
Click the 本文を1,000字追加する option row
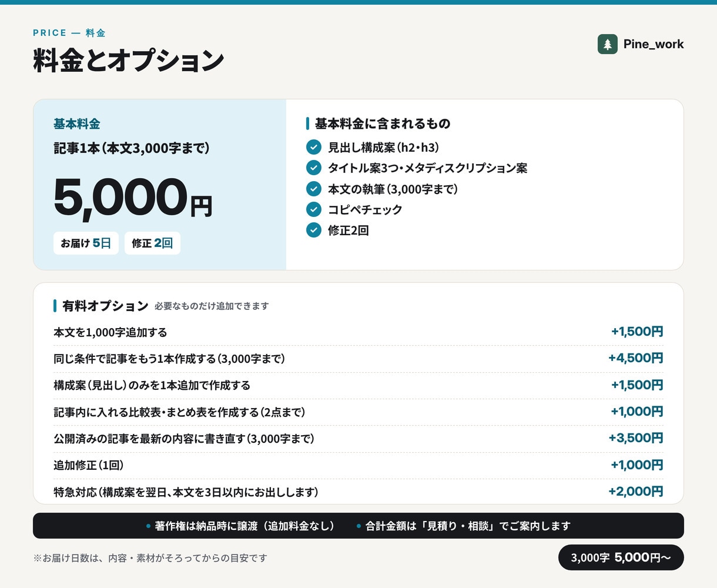pos(358,332)
